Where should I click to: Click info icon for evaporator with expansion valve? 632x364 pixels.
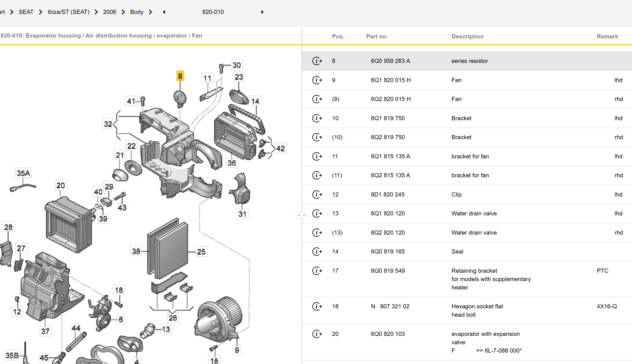click(317, 334)
